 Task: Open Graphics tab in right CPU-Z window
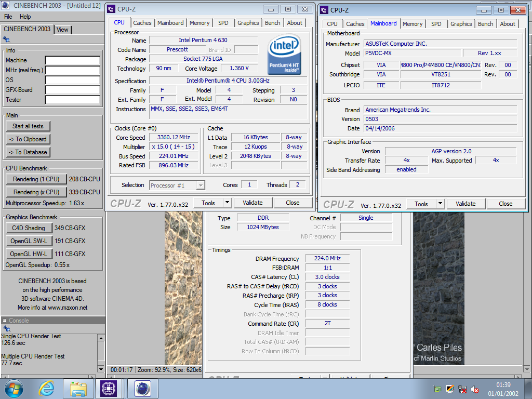click(x=461, y=24)
